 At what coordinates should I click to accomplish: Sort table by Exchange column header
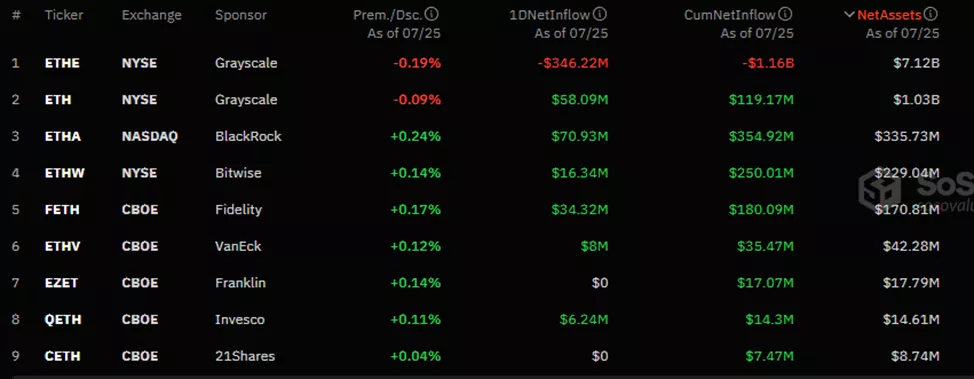[152, 15]
